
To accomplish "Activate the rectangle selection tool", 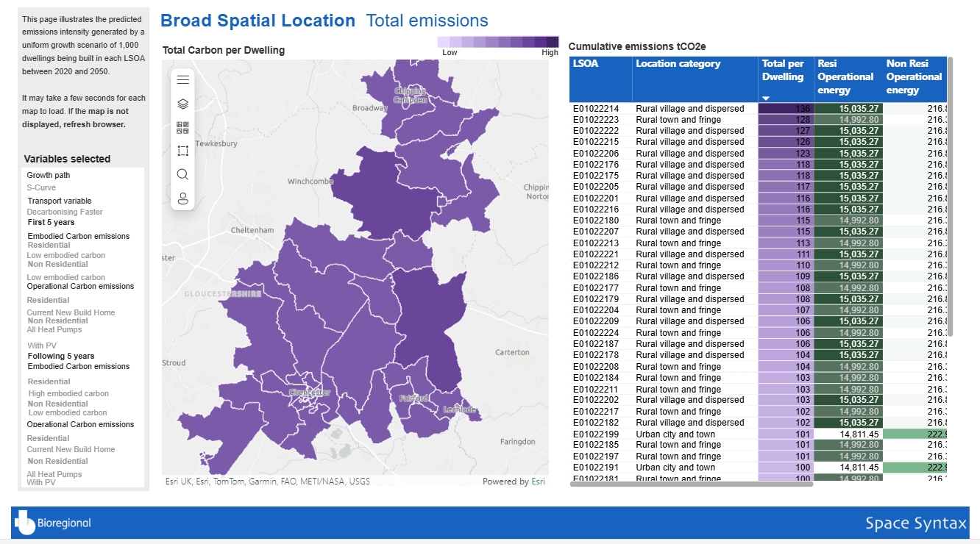I will tap(183, 151).
